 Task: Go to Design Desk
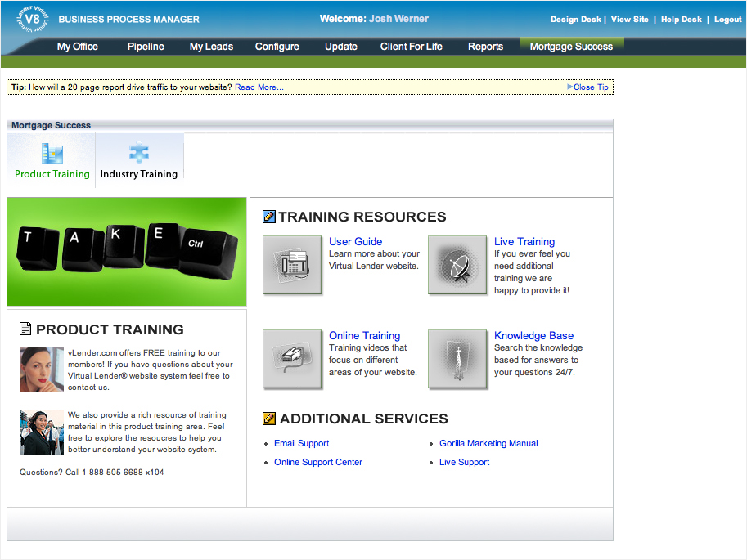click(575, 19)
